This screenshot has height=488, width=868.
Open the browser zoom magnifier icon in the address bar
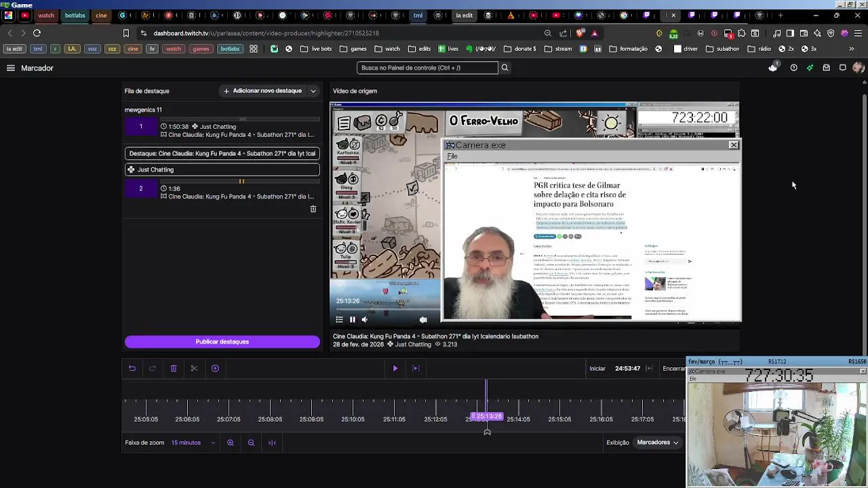[547, 33]
